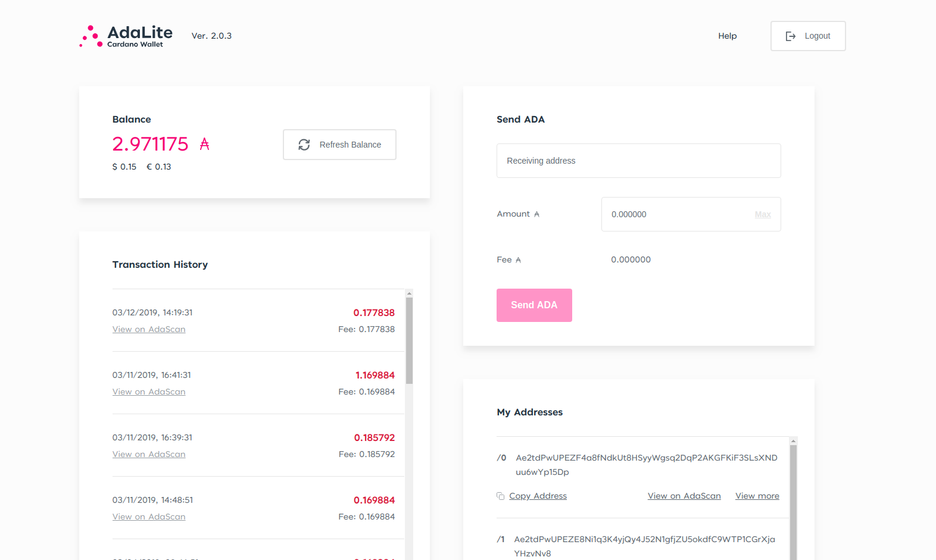
Task: Click the € 0.13 euro value
Action: click(x=159, y=167)
